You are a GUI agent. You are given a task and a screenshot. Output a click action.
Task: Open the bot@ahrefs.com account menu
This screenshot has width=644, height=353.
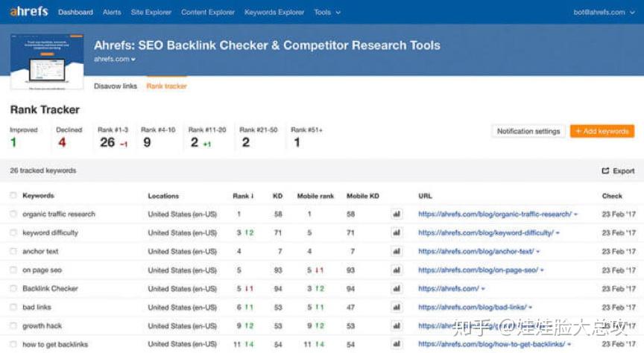(604, 13)
